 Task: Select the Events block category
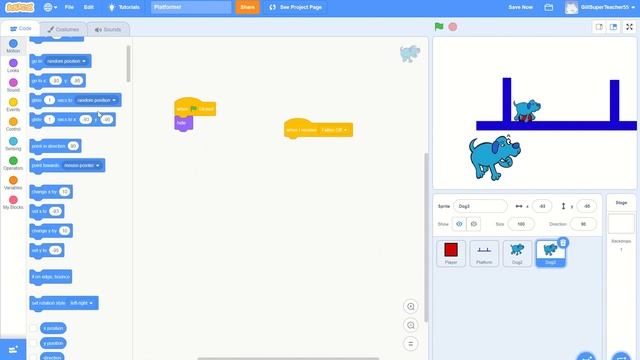13,104
